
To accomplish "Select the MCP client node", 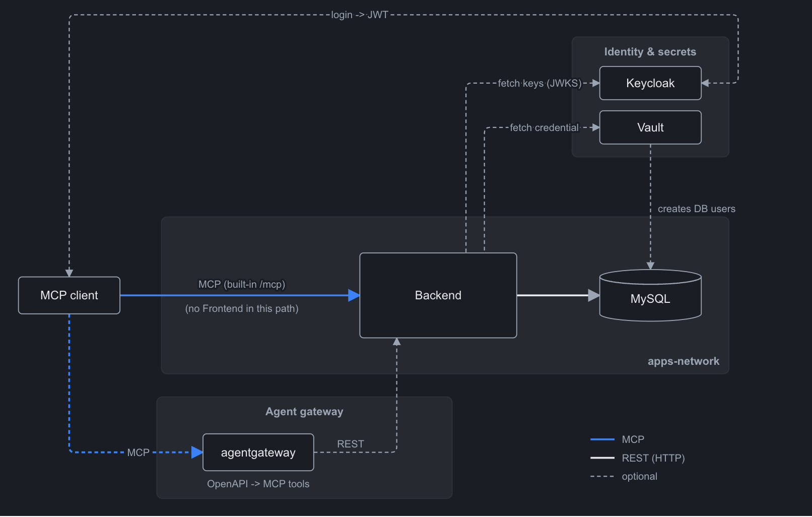I will [x=69, y=295].
